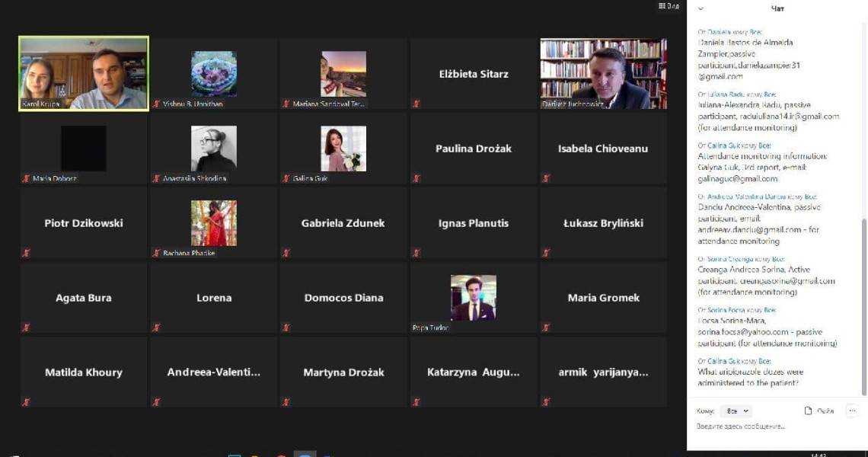Viewport: 868px width, 457px height.
Task: Click muted mic icon on Agata Bura tile
Action: (26, 328)
